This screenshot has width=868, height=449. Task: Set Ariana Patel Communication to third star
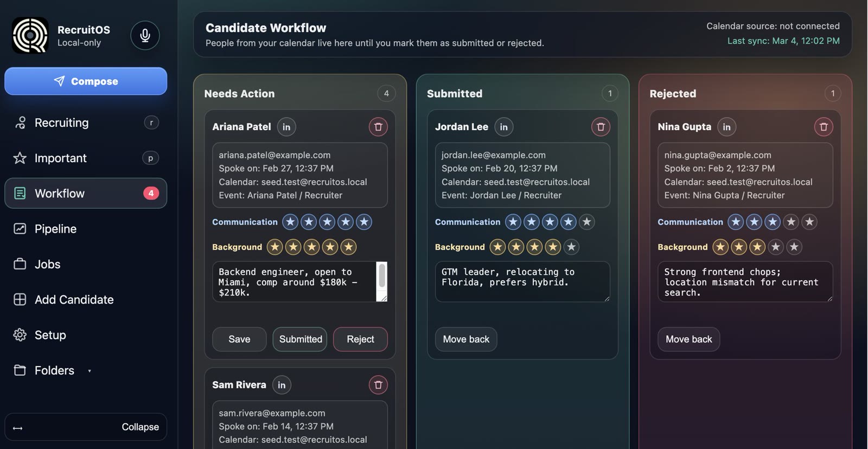coord(327,222)
